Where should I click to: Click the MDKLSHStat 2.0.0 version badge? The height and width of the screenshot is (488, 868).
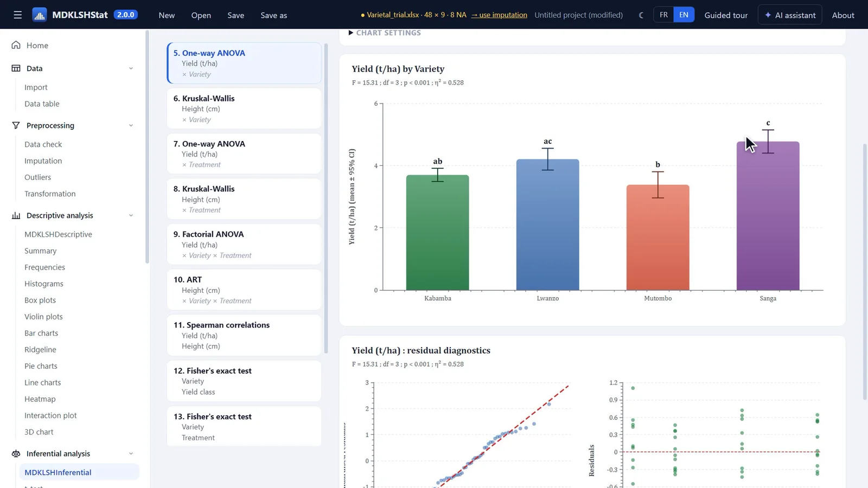pyautogui.click(x=125, y=15)
